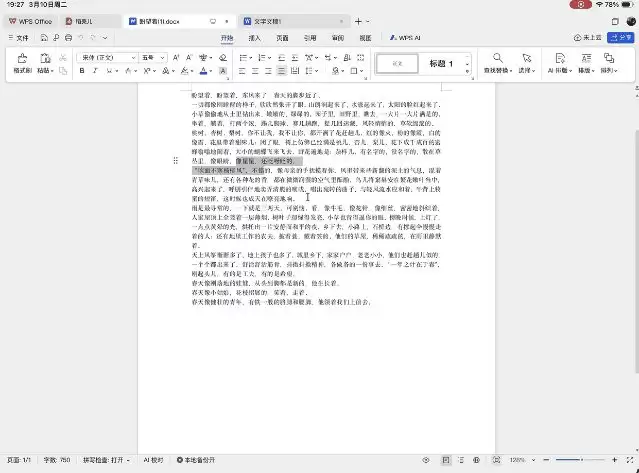This screenshot has height=473, width=639.
Task: Toggle bold formatting
Action: pos(82,72)
